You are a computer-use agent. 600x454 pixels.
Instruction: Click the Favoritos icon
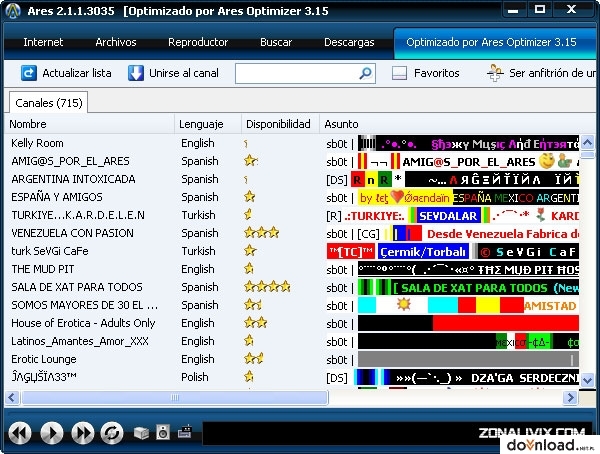(x=399, y=73)
